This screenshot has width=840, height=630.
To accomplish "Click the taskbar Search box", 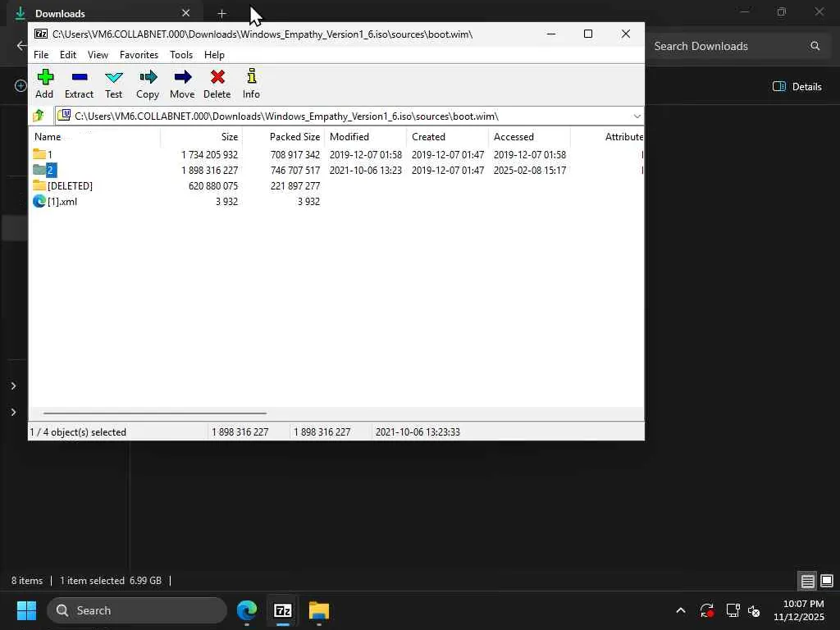I will point(137,610).
